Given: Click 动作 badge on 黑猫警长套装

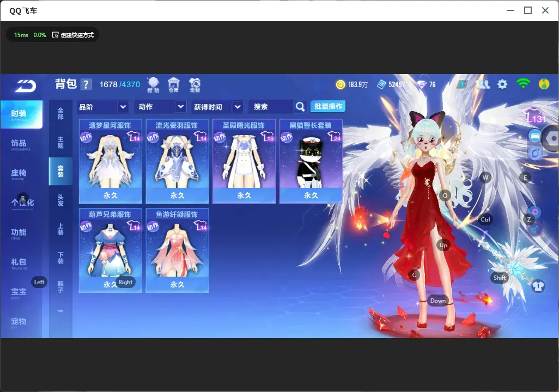Looking at the screenshot, I should tap(286, 137).
